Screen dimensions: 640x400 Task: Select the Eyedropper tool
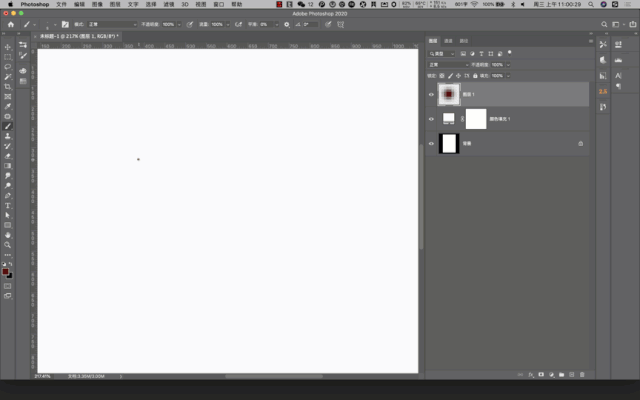pyautogui.click(x=7, y=107)
